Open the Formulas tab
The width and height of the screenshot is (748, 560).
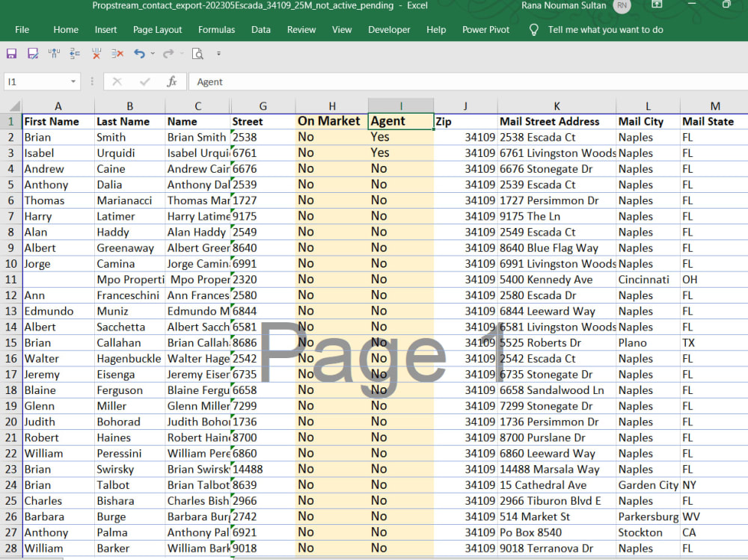pyautogui.click(x=217, y=30)
